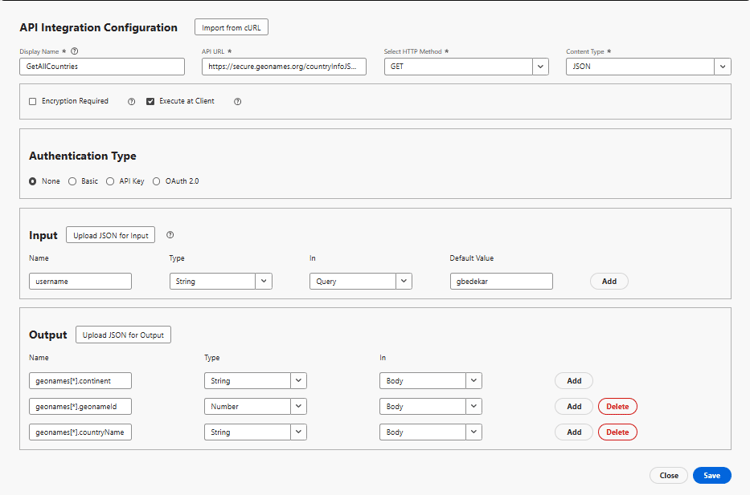The image size is (750, 495).
Task: Open help icon beside Encryption Required
Action: point(132,101)
